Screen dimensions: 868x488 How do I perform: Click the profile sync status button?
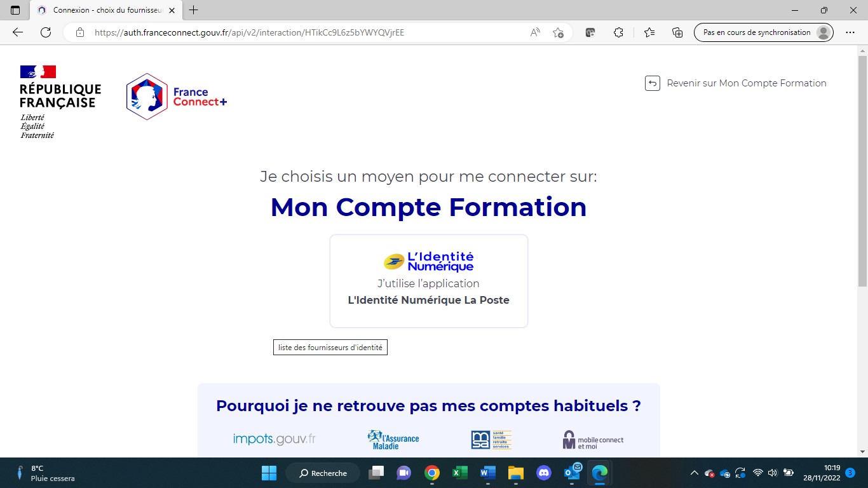click(x=764, y=32)
